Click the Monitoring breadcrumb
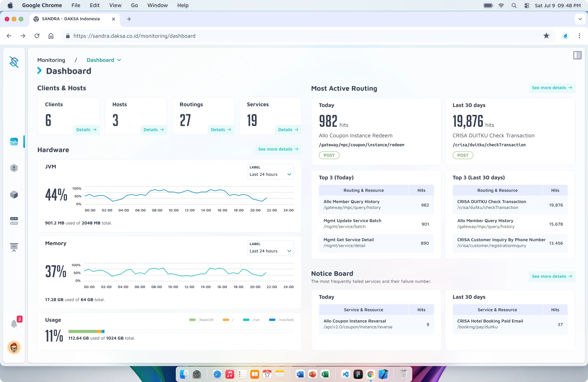 pos(51,60)
